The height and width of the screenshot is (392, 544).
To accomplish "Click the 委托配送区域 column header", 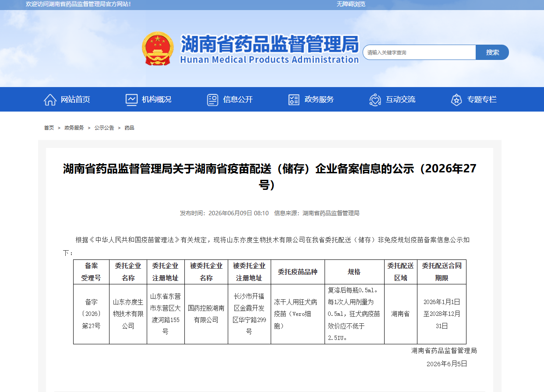I will coord(400,272).
